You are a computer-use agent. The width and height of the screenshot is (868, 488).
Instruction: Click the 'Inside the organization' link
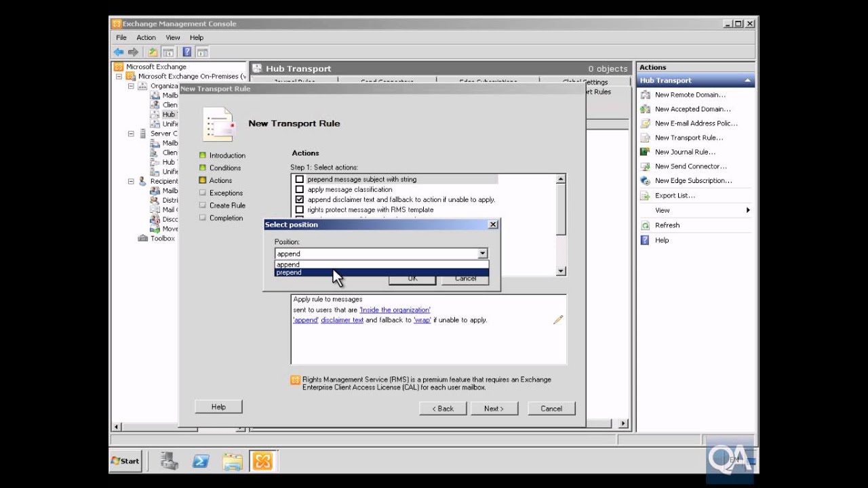pos(395,310)
